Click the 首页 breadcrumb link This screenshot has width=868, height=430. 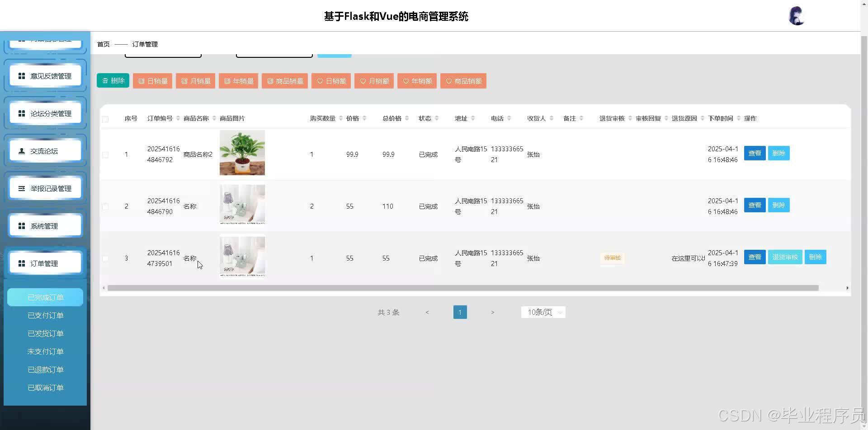click(x=104, y=44)
